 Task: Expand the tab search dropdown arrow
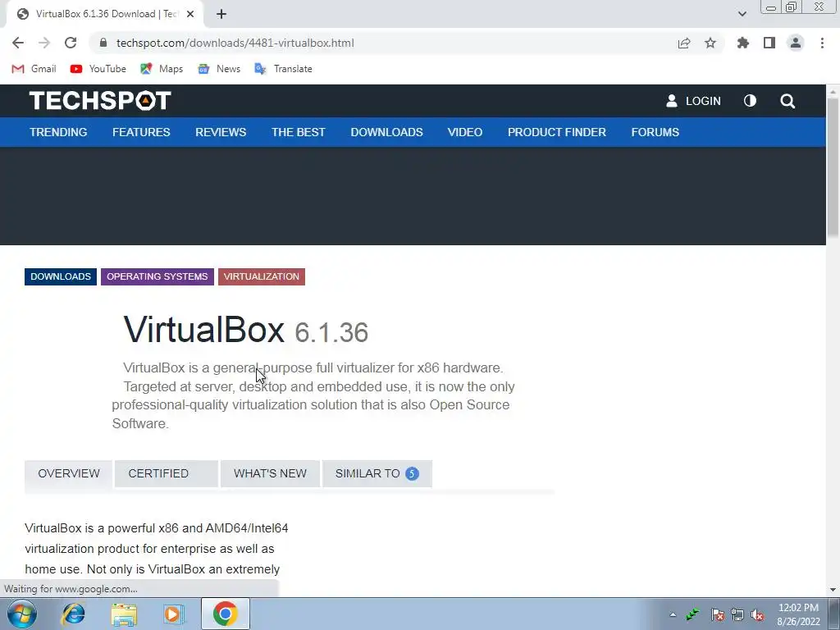pyautogui.click(x=742, y=14)
